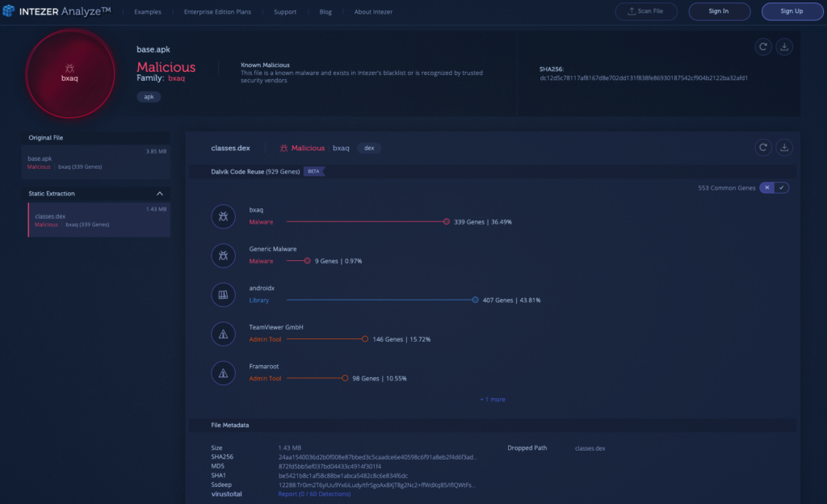Download the base.apk file at top
Image resolution: width=827 pixels, height=504 pixels.
[x=784, y=47]
